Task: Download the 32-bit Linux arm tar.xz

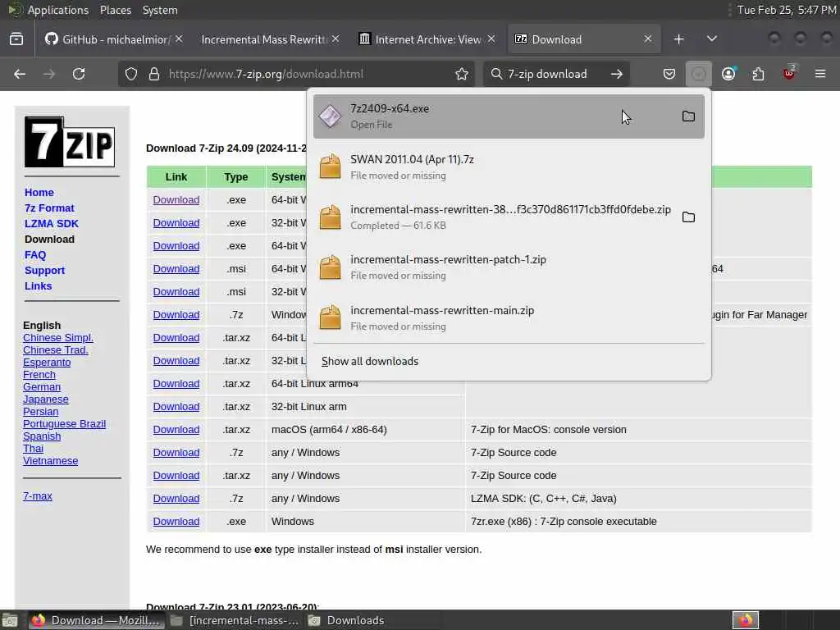Action: click(176, 407)
